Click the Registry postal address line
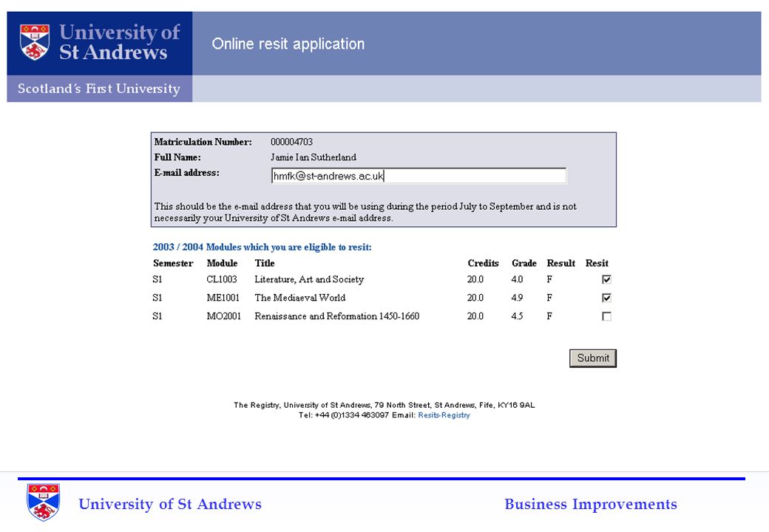 click(x=384, y=405)
